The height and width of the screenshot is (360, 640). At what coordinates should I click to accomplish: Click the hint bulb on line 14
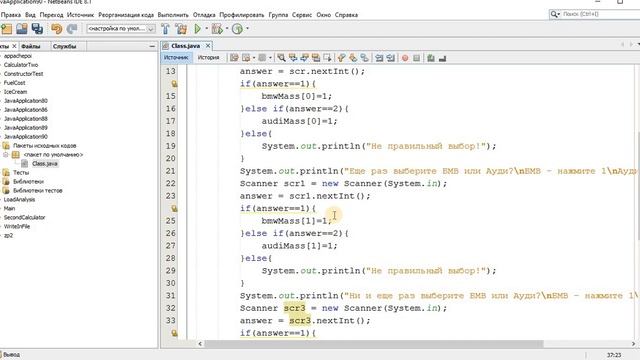click(174, 84)
